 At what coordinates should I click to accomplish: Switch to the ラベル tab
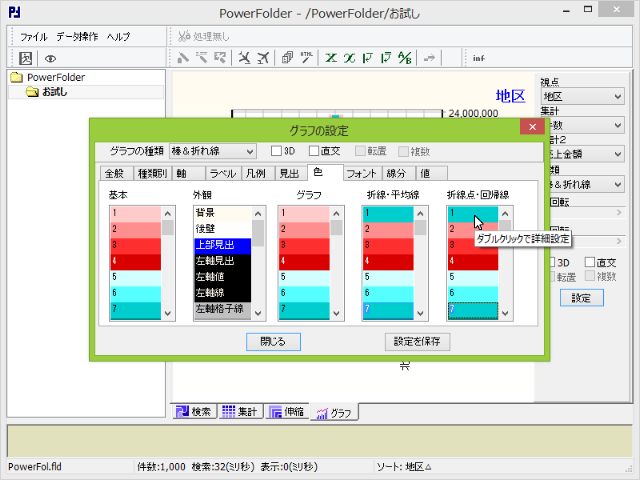click(x=223, y=173)
